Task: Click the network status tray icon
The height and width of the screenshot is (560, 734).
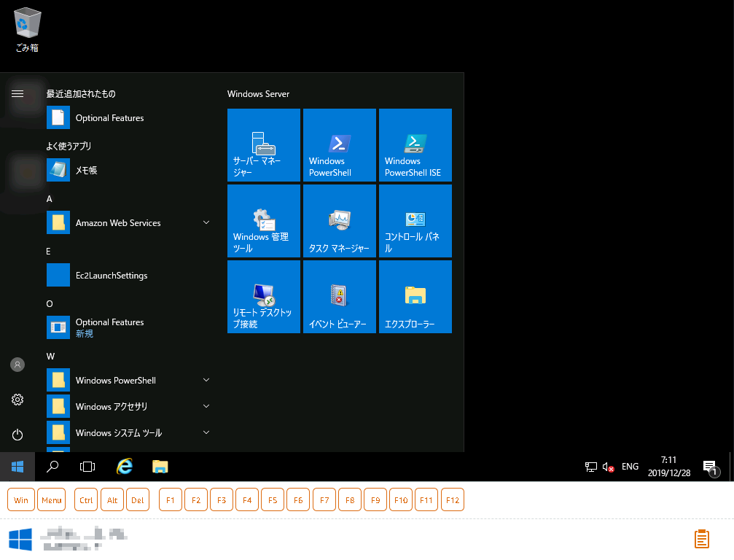Action: coord(590,467)
